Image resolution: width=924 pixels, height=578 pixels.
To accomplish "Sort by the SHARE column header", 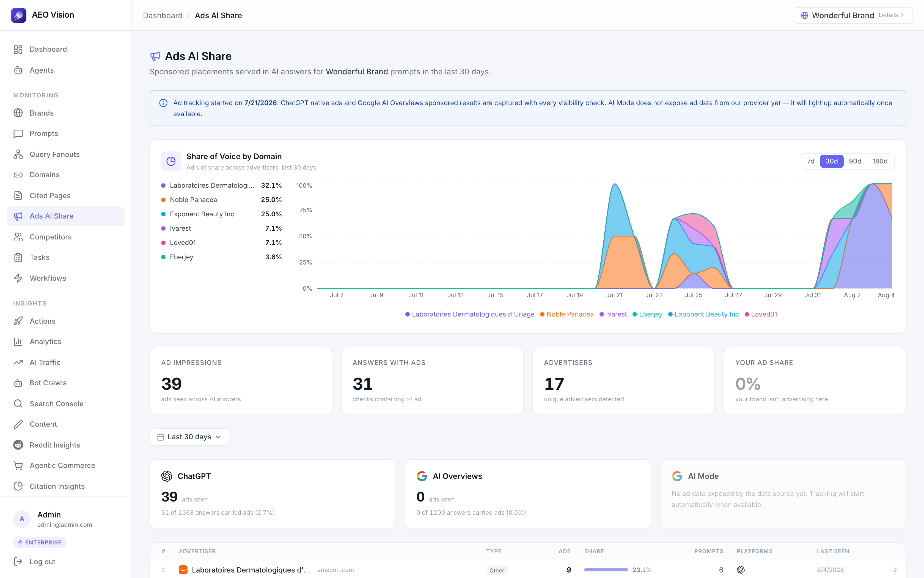I will [x=594, y=551].
